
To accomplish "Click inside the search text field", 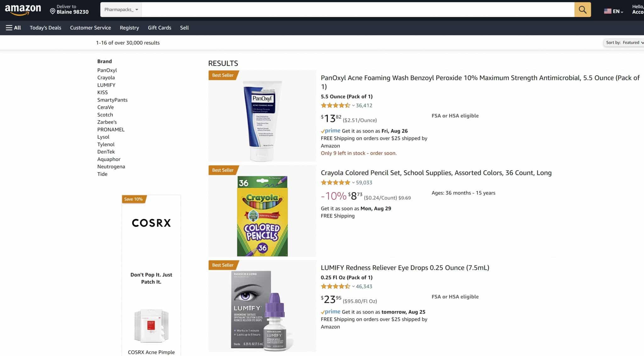I will 358,10.
